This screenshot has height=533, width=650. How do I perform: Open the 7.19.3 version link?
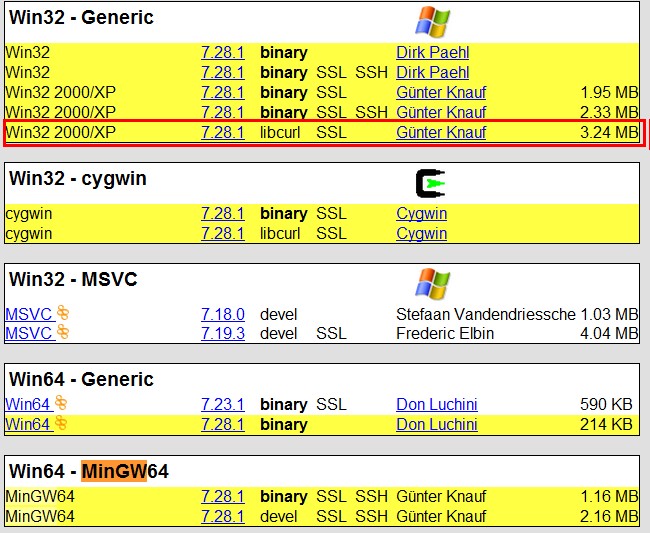tap(223, 334)
